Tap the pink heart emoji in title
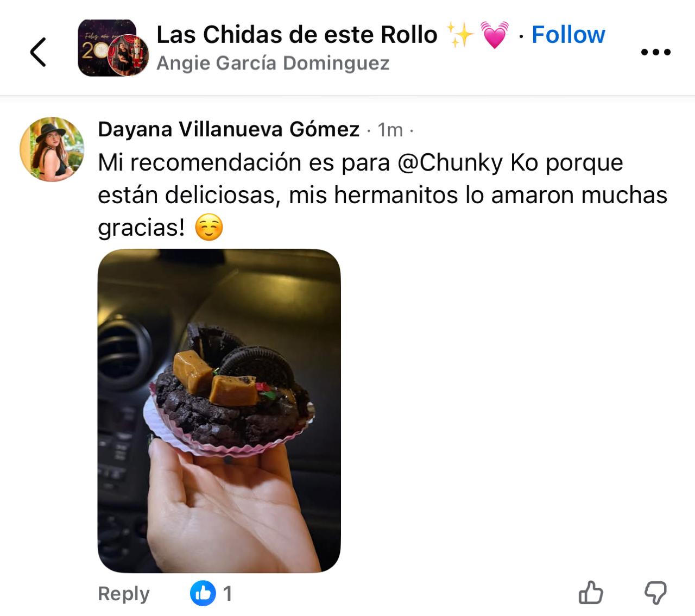Image resolution: width=695 pixels, height=616 pixels. (495, 35)
